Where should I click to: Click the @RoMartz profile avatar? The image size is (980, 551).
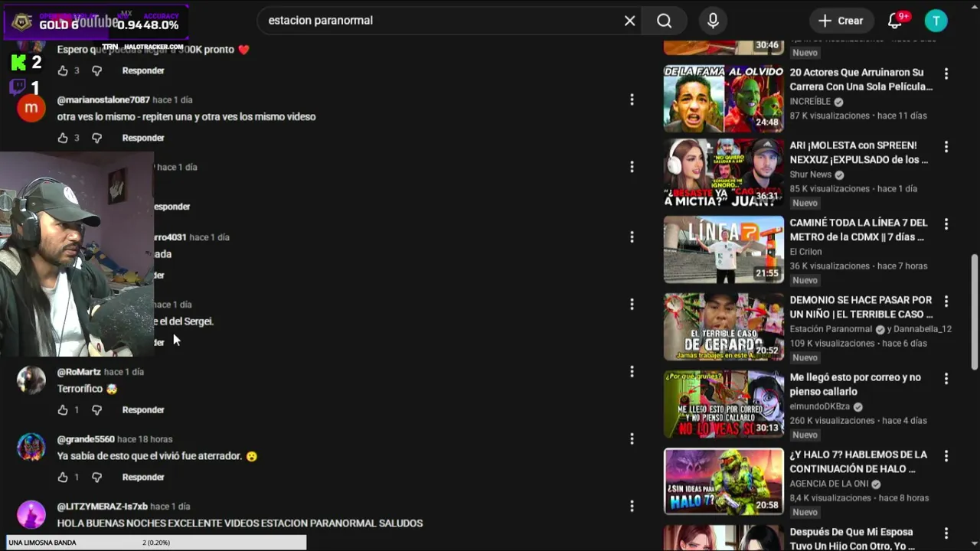click(31, 380)
